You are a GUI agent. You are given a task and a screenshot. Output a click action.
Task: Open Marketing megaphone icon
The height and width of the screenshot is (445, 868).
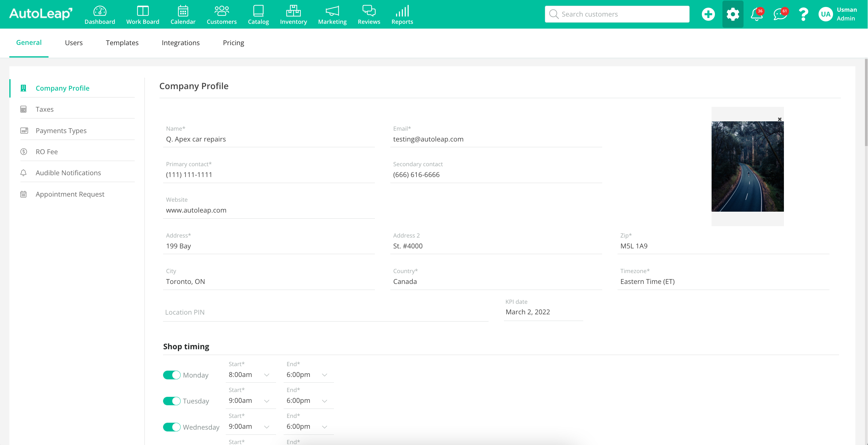[x=332, y=11]
